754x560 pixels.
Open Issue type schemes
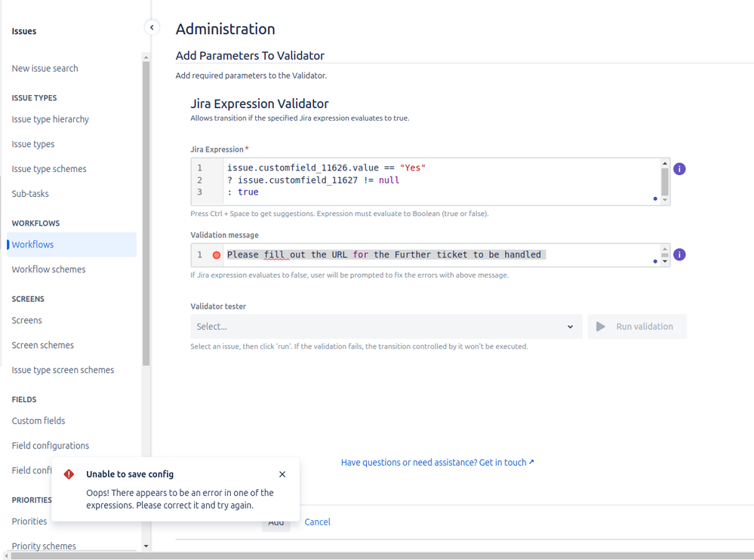[49, 169]
